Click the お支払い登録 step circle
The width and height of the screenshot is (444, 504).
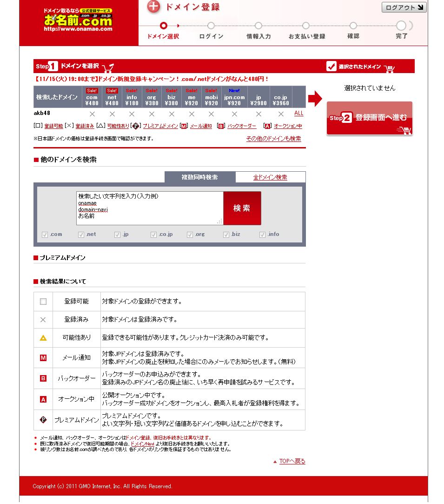(306, 26)
